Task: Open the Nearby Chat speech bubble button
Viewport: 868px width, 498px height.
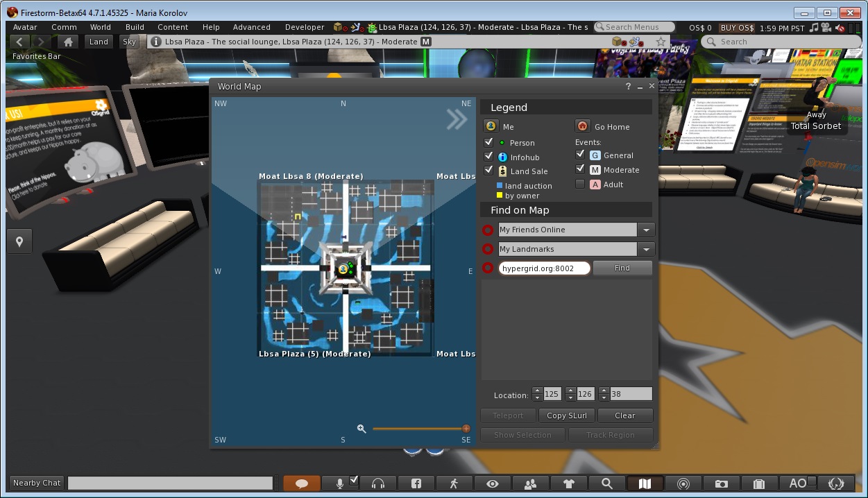Action: pos(302,483)
